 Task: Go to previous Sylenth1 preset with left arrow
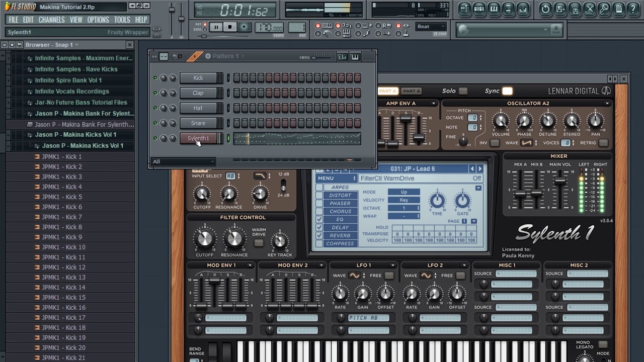pyautogui.click(x=472, y=169)
